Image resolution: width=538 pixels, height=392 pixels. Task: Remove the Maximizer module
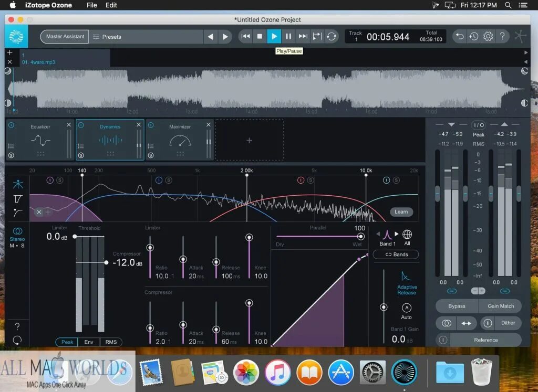click(x=208, y=125)
